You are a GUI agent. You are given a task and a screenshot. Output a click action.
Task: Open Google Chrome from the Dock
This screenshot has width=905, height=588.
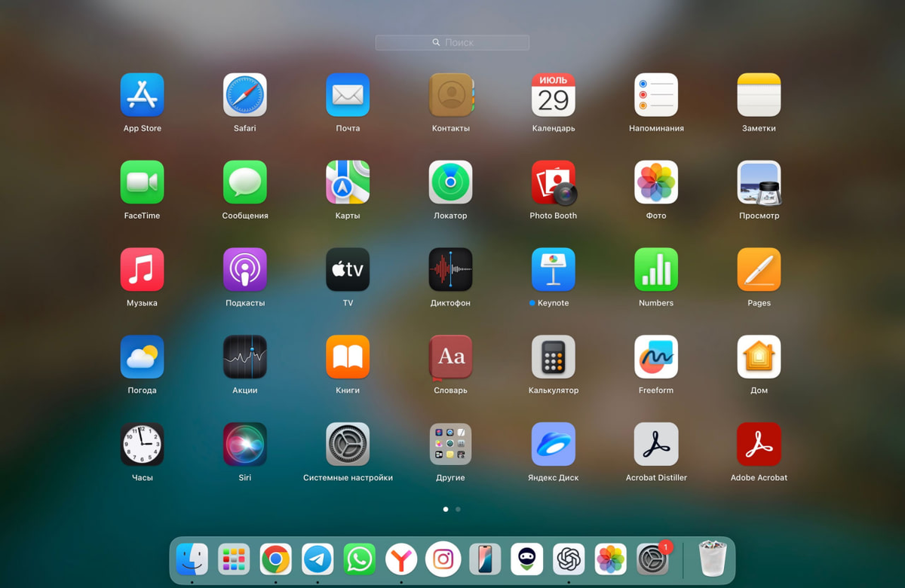click(276, 560)
